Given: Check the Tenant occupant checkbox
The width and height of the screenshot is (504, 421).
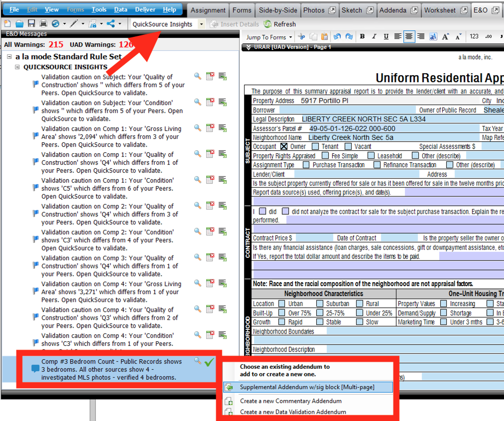Looking at the screenshot, I should point(315,146).
